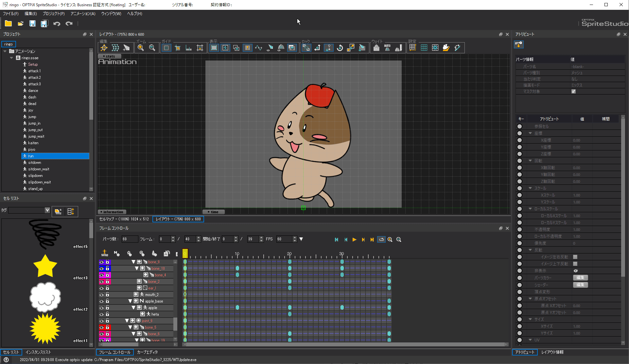Click the timeline horizontal scrollbar
The image size is (629, 364).
click(x=345, y=344)
